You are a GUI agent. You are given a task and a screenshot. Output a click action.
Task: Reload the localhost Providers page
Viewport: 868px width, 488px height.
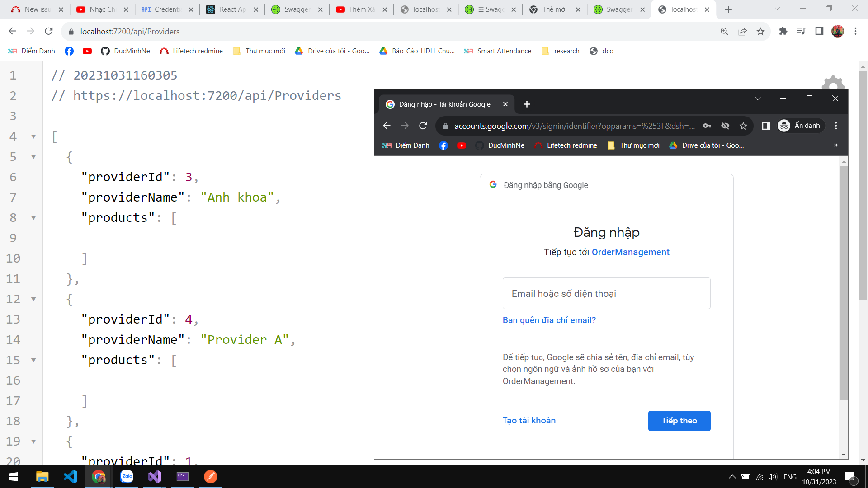pyautogui.click(x=49, y=31)
